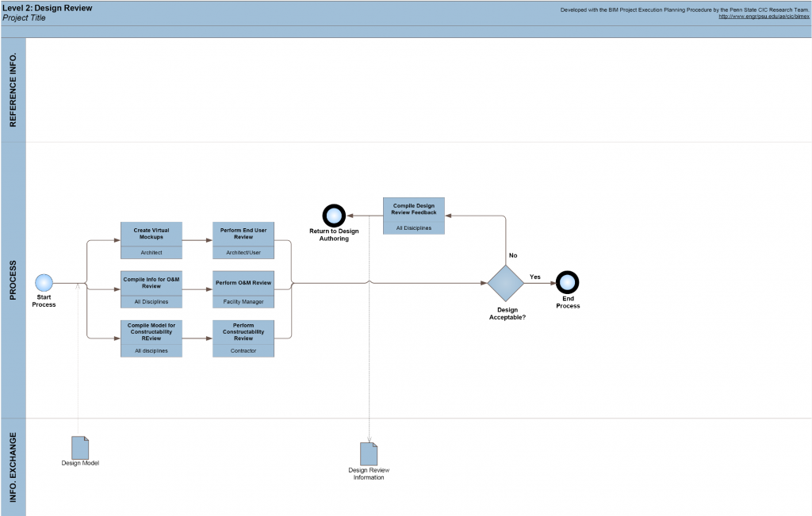Viewport: 812px width, 516px height.
Task: Select the Design Acceptable decision diamond
Action: pos(505,284)
